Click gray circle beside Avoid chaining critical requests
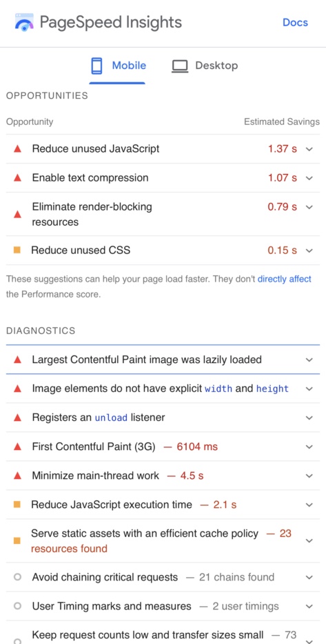326x644 pixels. tap(17, 577)
